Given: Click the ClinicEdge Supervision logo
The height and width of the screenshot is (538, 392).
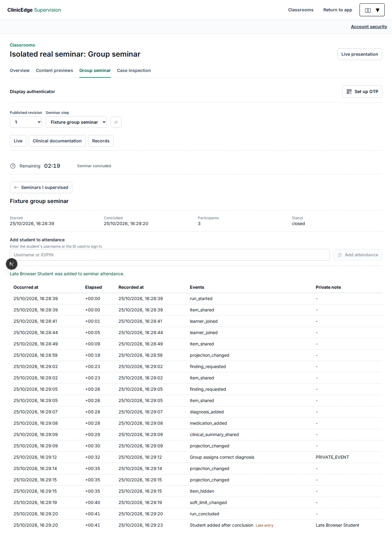Looking at the screenshot, I should pyautogui.click(x=34, y=10).
